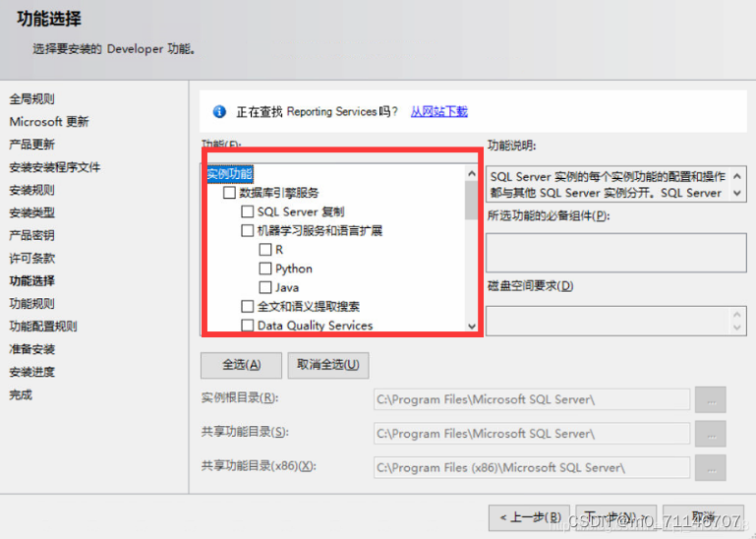Select the 准备安装 step
Screen dimensions: 756x539
(x=31, y=349)
